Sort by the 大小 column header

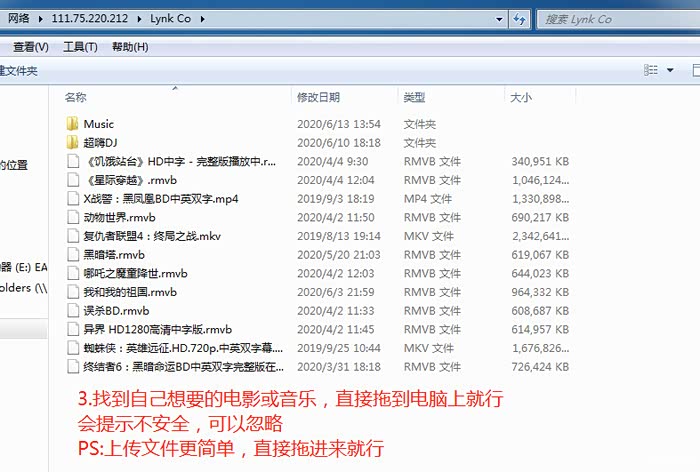(521, 97)
